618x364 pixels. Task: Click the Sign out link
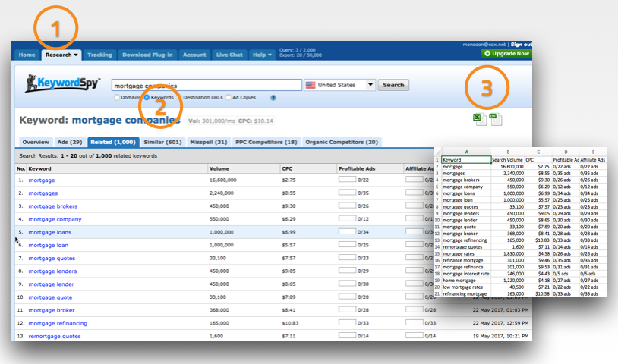coord(521,45)
